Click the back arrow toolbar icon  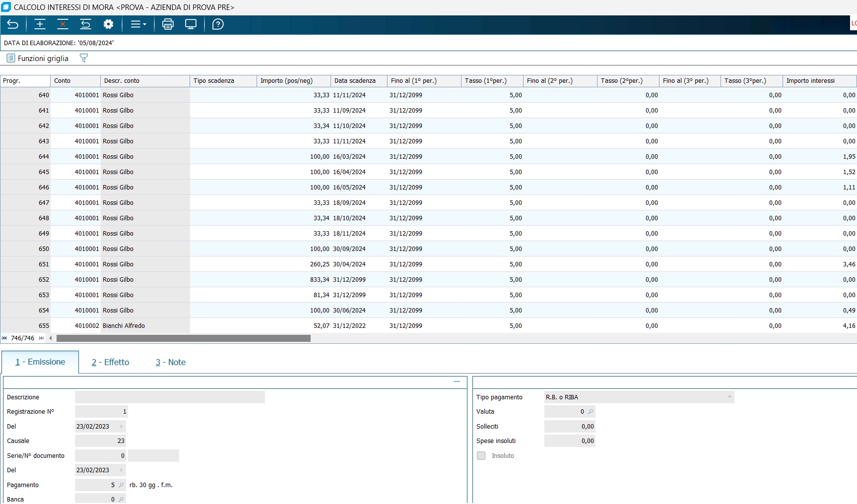pyautogui.click(x=13, y=24)
